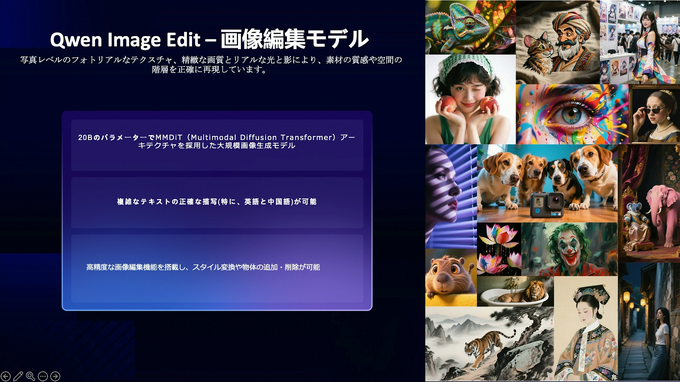Select the '高精度な画像編集機能を搭載' card
Screen dimensions: 680x382
click(217, 268)
